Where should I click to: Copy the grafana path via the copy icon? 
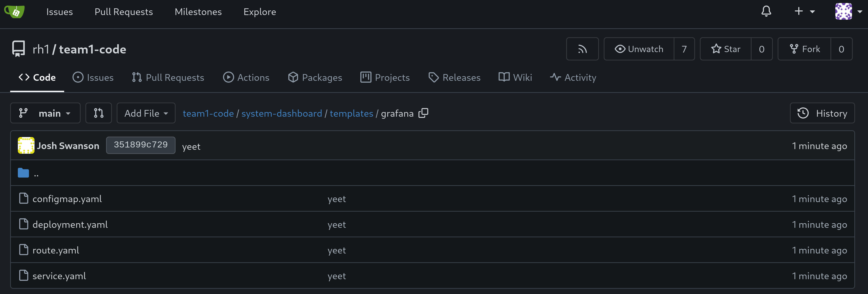pyautogui.click(x=423, y=113)
